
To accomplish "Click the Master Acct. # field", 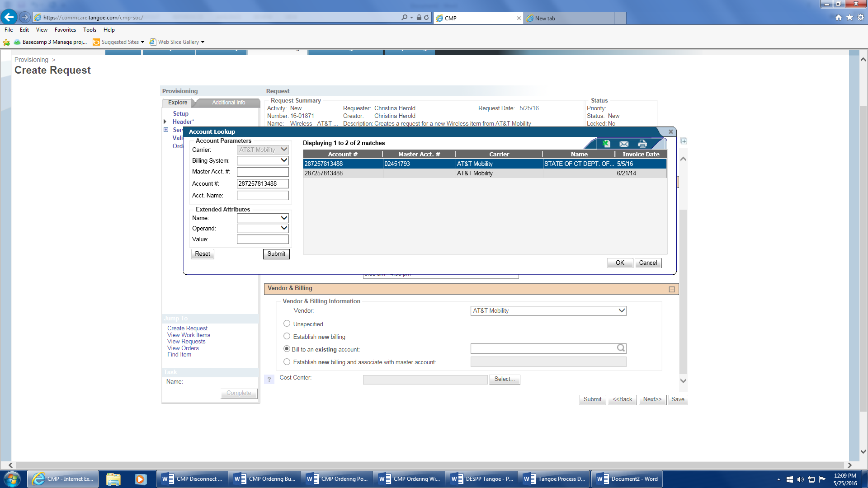I will 262,172.
